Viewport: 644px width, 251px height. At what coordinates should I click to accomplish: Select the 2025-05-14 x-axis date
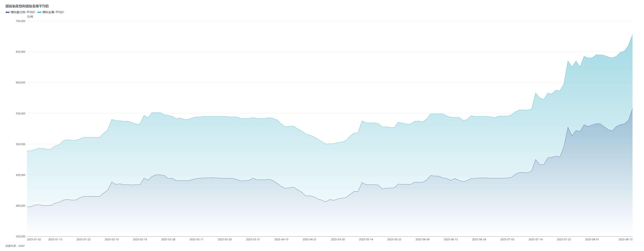pos(366,239)
